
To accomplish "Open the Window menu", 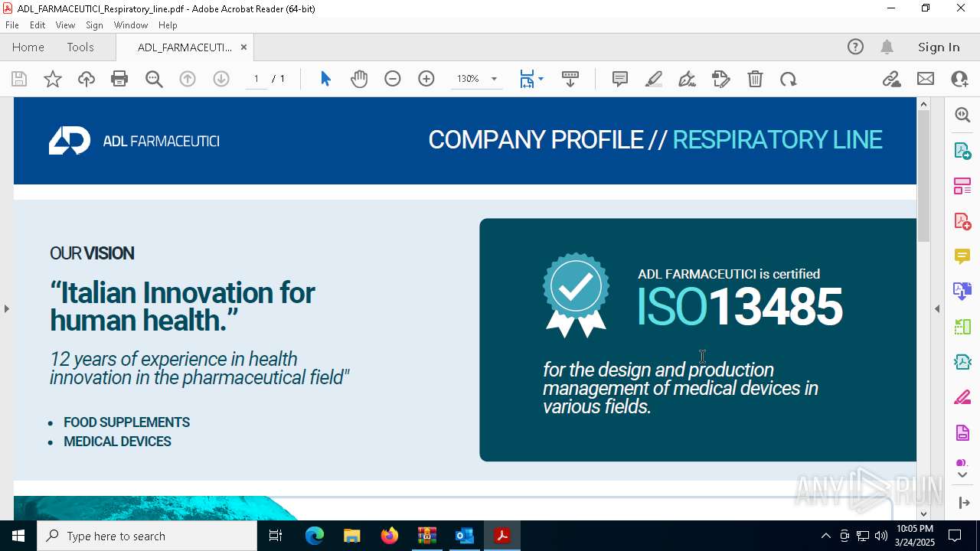I will coord(131,24).
